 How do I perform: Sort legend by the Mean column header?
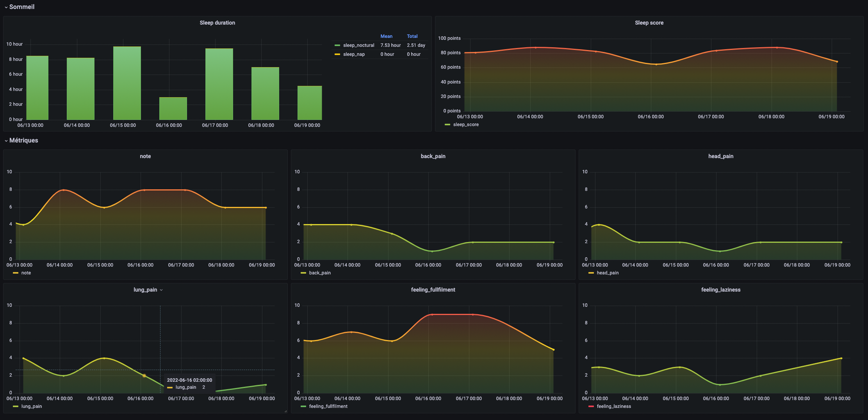tap(387, 36)
